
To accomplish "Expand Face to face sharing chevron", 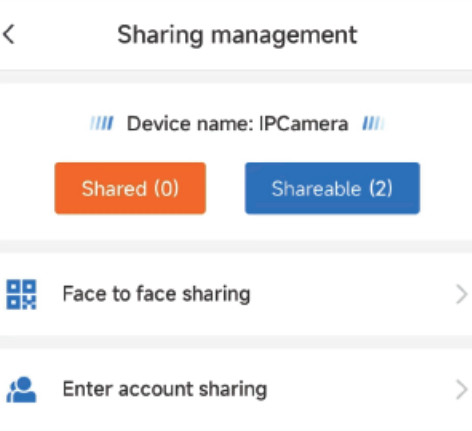I will pyautogui.click(x=461, y=294).
